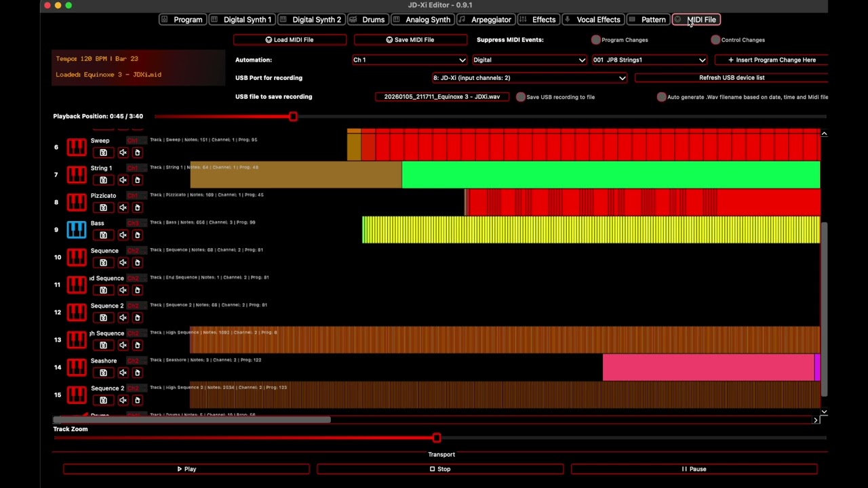Screen dimensions: 868x488
Task: Click the blue keyboard icon of Bass track
Action: [x=77, y=230]
